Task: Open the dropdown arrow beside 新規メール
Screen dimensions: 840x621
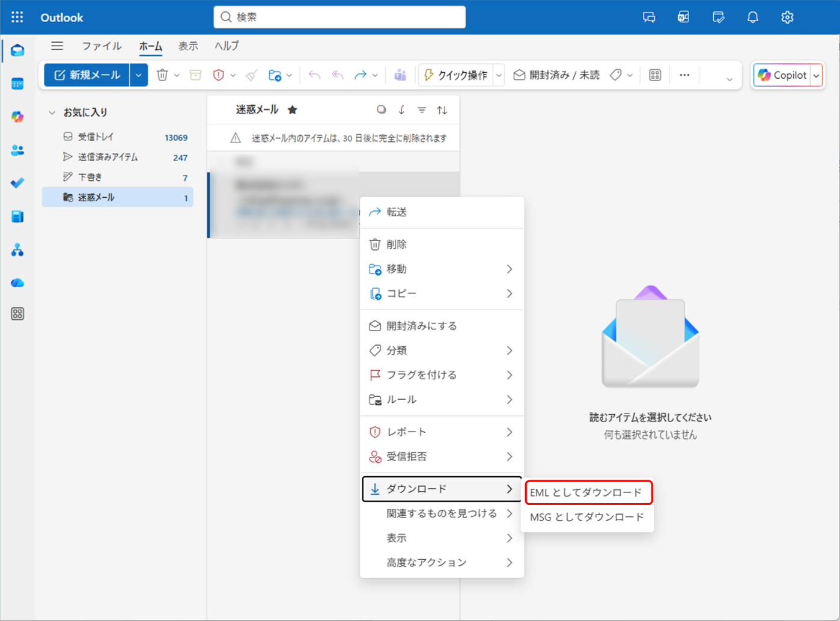Action: pos(139,75)
